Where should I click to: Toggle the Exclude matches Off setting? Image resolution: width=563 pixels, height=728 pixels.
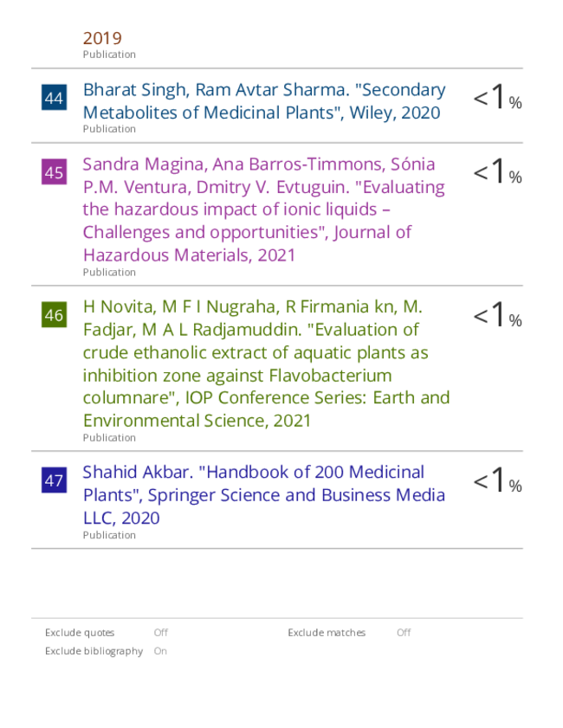click(404, 633)
